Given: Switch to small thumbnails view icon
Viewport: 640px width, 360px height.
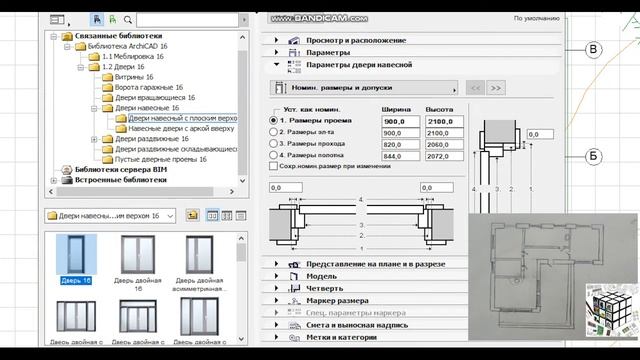Looking at the screenshot, I should point(227,216).
